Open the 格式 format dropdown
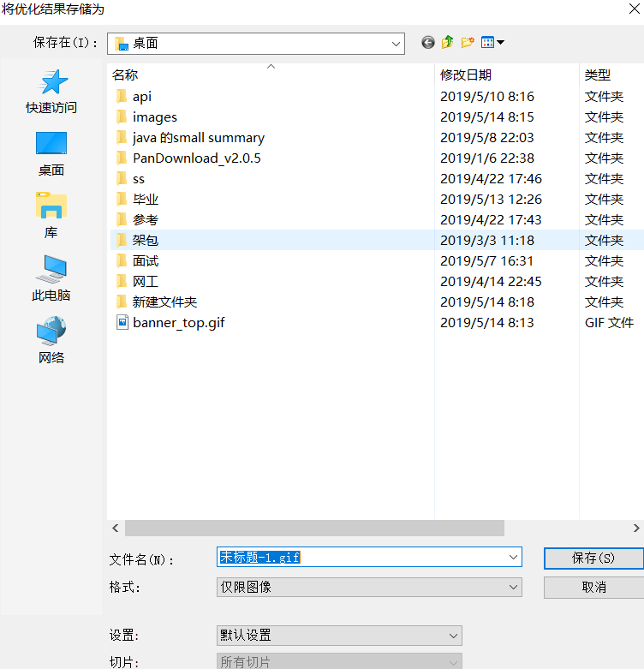The height and width of the screenshot is (669, 644). (369, 587)
